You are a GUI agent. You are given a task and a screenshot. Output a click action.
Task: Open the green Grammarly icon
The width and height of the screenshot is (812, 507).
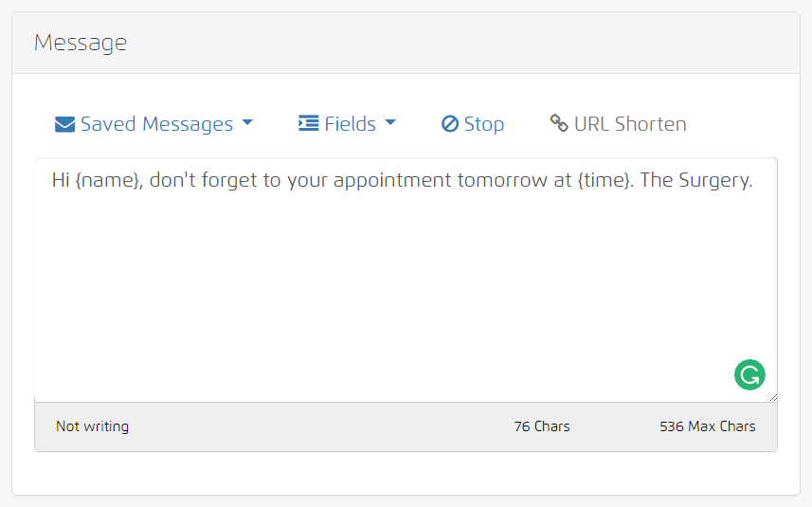pyautogui.click(x=749, y=374)
